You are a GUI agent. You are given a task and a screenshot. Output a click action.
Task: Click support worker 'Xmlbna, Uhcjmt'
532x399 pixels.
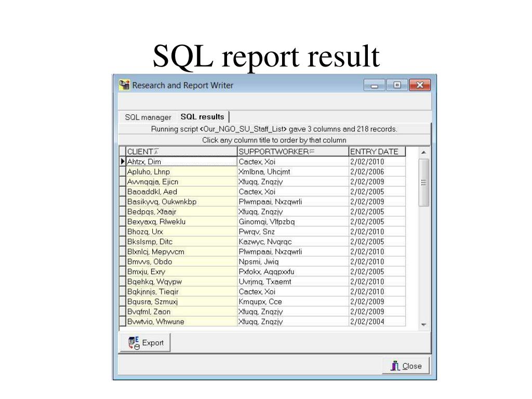[x=292, y=171]
